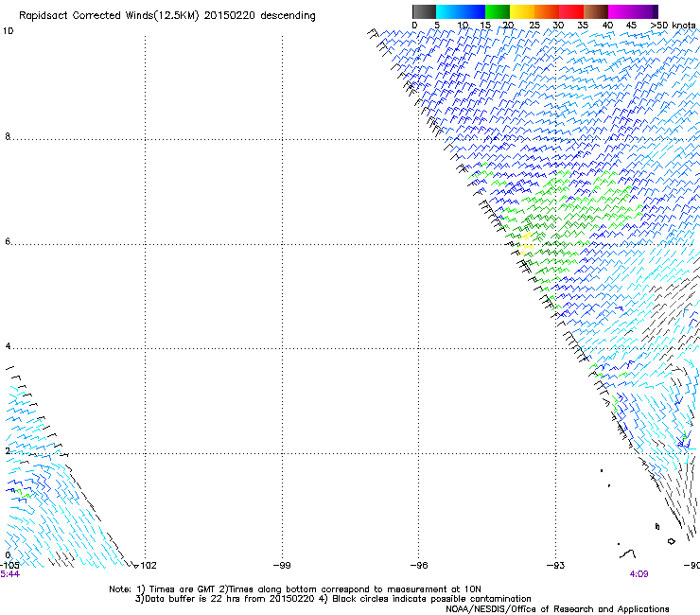Click the latitude label '4'
The image size is (700, 615).
pos(8,346)
